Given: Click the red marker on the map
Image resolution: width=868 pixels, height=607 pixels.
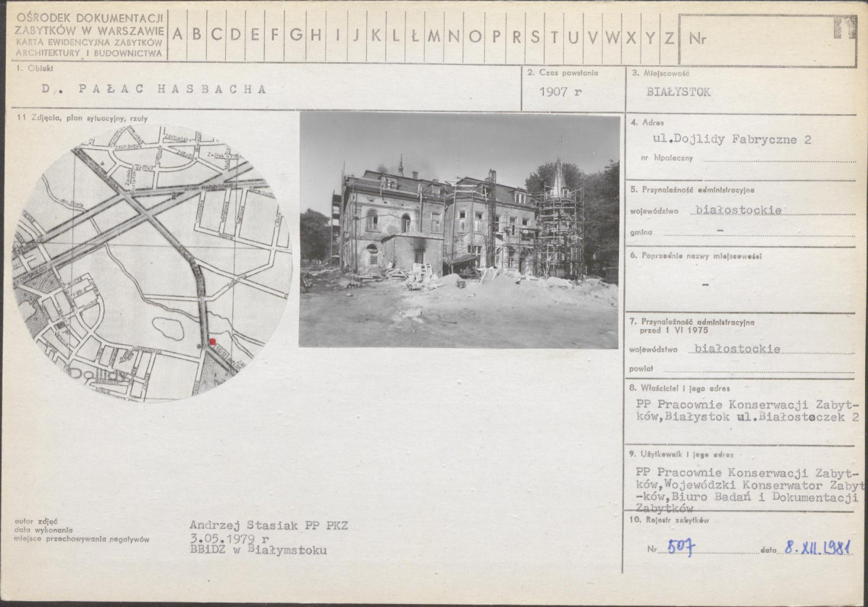Looking at the screenshot, I should [x=212, y=341].
